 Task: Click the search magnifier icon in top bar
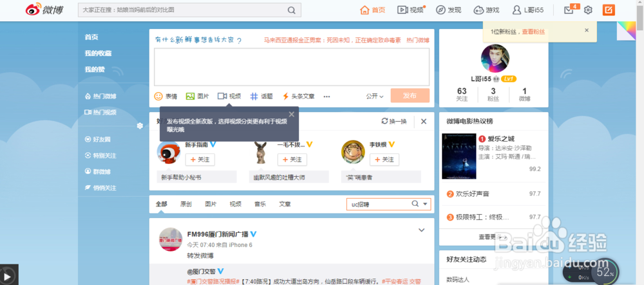click(x=291, y=10)
